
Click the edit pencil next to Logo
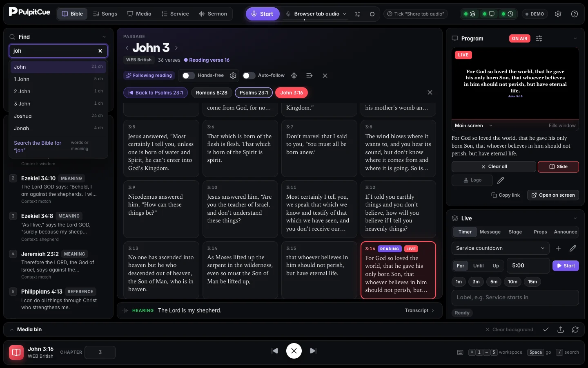click(x=501, y=180)
